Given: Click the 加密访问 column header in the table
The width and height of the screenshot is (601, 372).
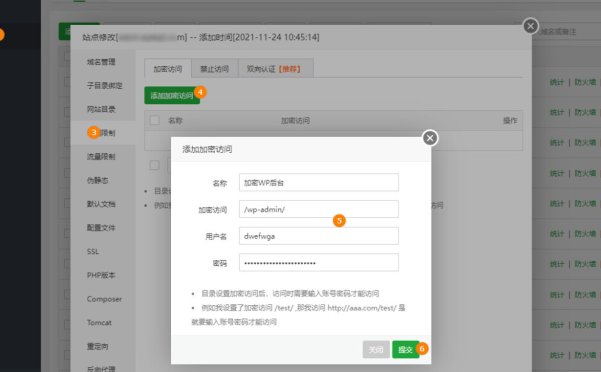Looking at the screenshot, I should pos(295,120).
